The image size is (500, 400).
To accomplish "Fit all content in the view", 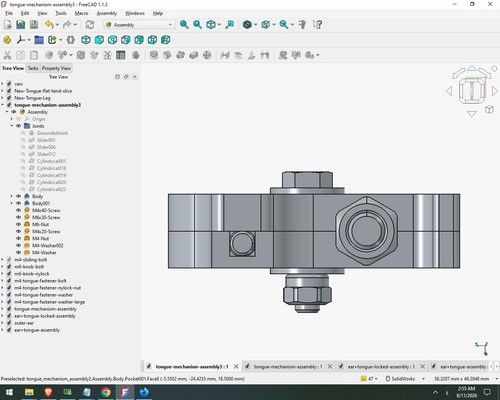I will pos(184,25).
